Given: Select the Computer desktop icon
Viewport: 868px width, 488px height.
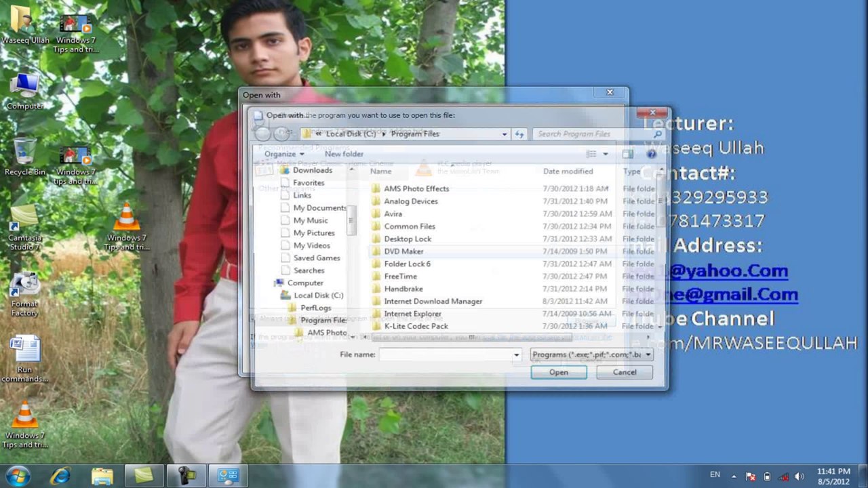Looking at the screenshot, I should point(24,91).
